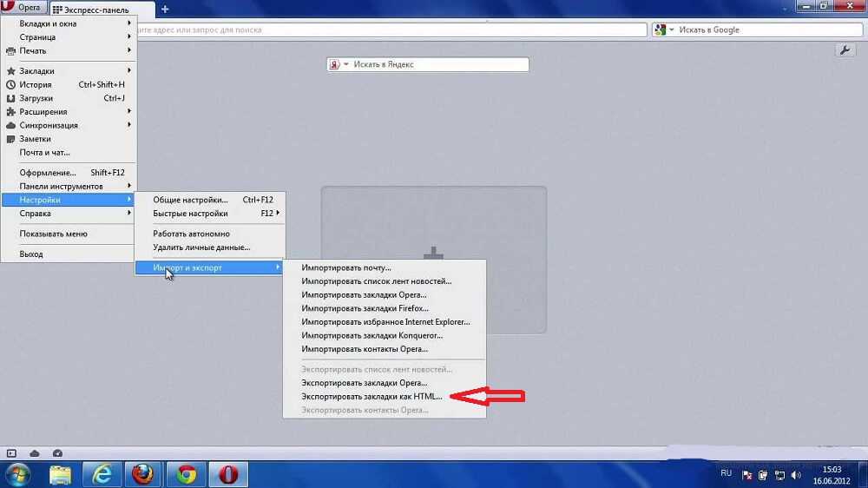Click the Opera Link cloud icon
The height and width of the screenshot is (488, 868).
pyautogui.click(x=35, y=453)
